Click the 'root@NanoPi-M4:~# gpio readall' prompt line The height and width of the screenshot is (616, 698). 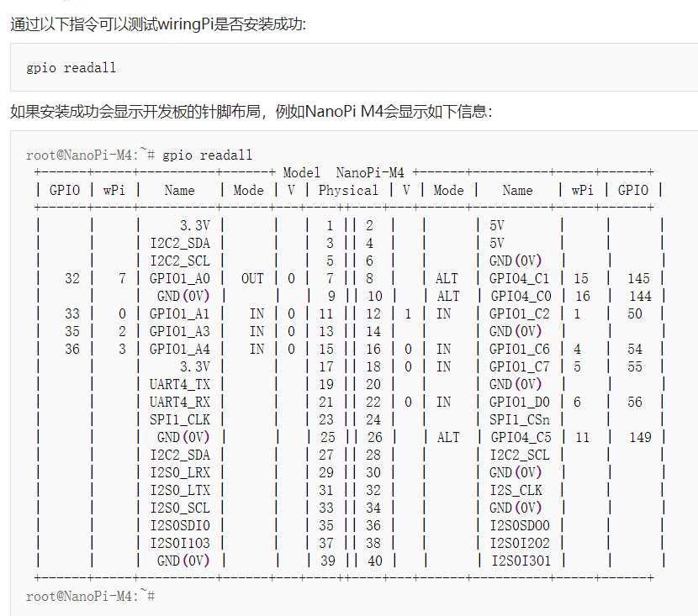(139, 155)
